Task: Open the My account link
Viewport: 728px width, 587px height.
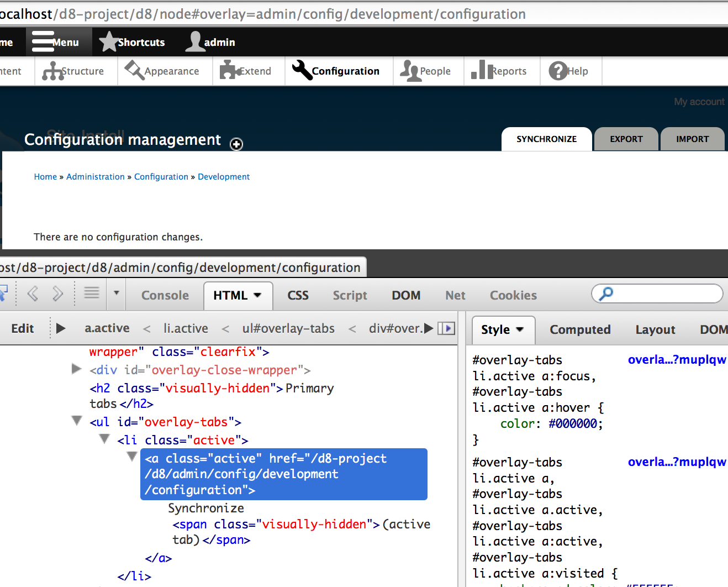Action: click(699, 102)
